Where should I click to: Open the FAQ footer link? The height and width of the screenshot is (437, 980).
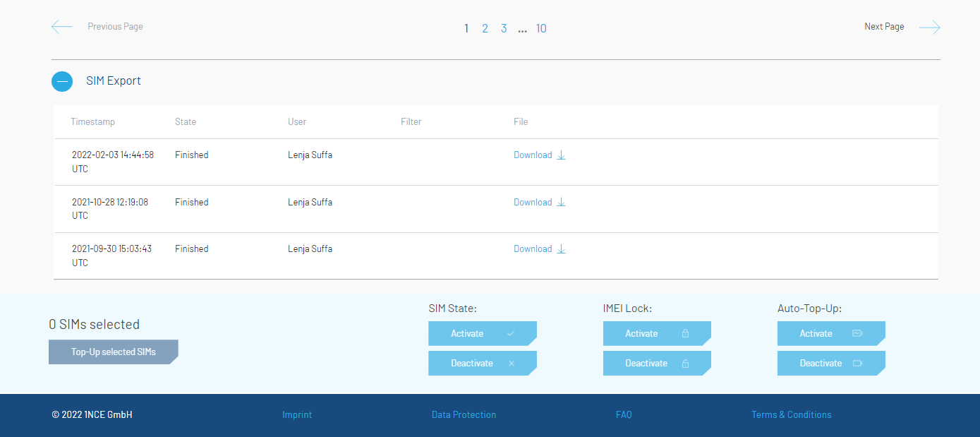pyautogui.click(x=624, y=415)
